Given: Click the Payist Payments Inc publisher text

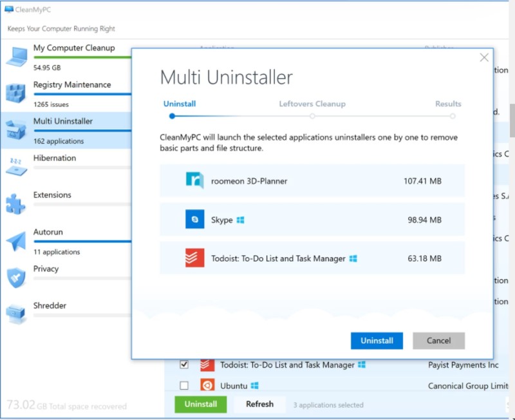Looking at the screenshot, I should [463, 365].
